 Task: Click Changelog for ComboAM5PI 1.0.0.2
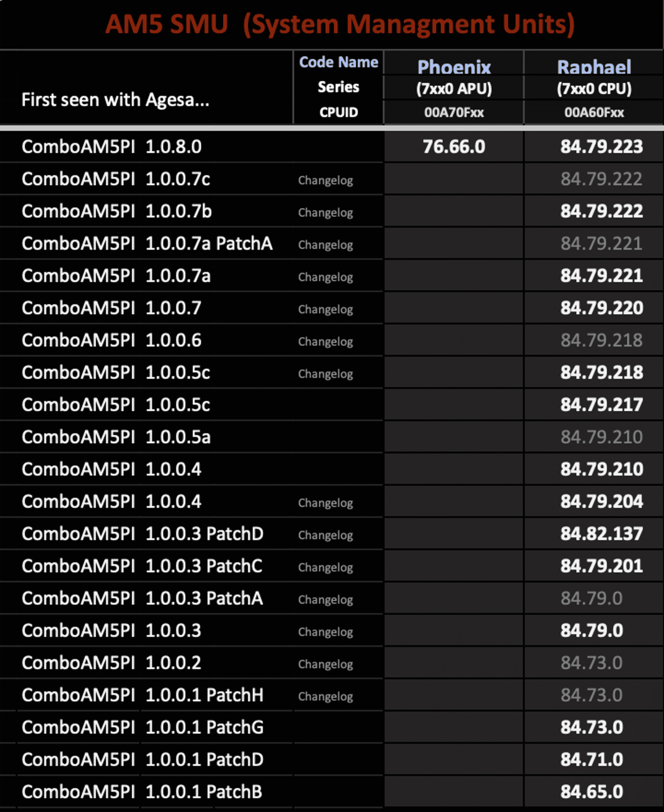325,664
